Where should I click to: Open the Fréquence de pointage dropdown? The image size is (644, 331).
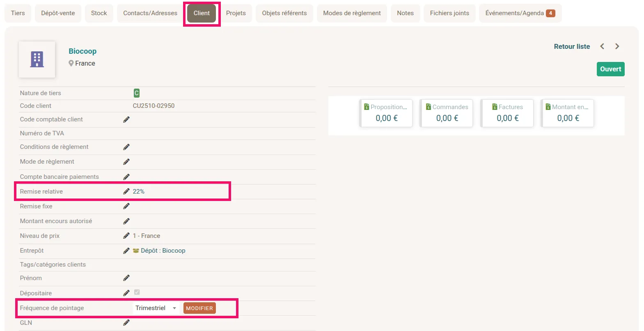click(156, 308)
